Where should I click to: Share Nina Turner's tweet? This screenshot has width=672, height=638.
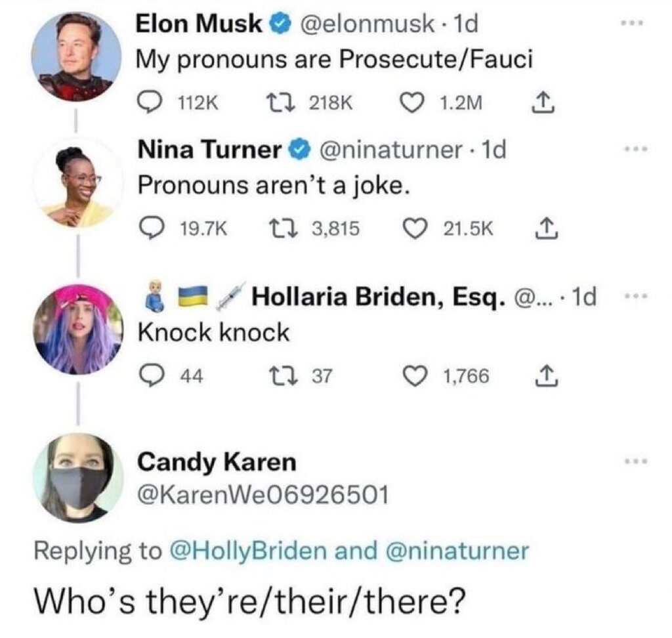[x=547, y=228]
